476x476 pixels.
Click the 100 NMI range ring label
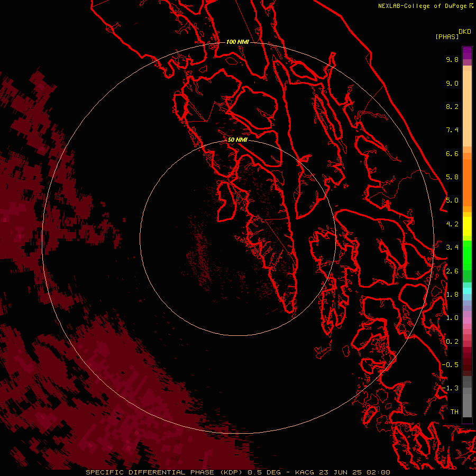point(237,42)
